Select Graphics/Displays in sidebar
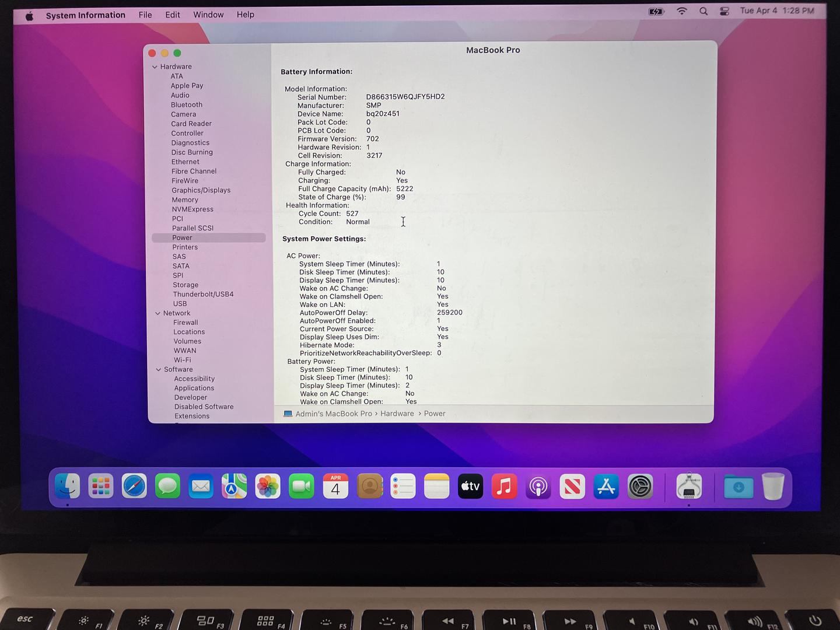This screenshot has width=840, height=630. coord(201,190)
